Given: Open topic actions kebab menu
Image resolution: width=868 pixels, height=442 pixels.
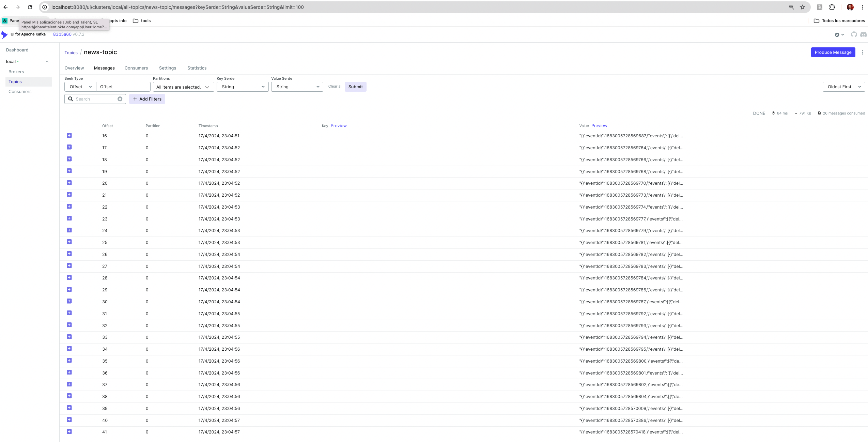Looking at the screenshot, I should 863,52.
